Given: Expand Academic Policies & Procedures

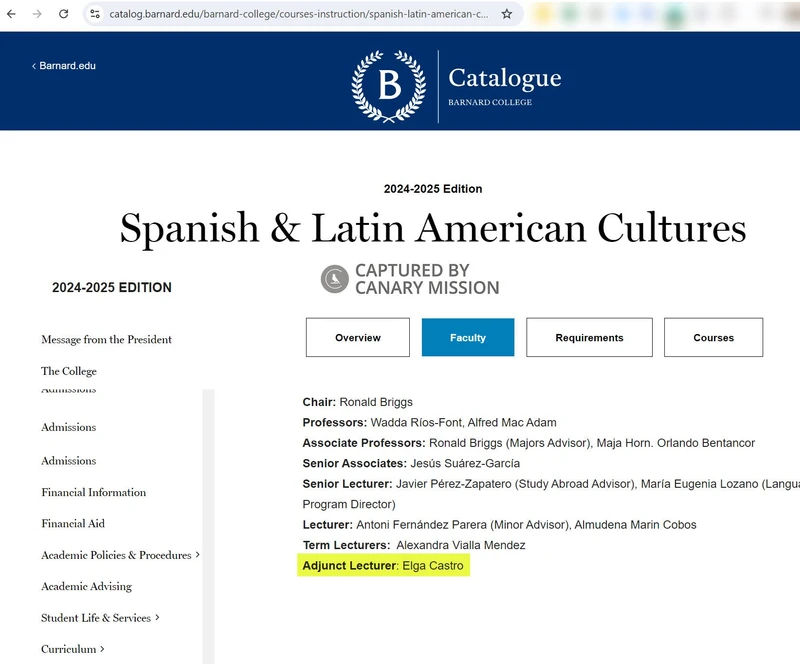Looking at the screenshot, I should (121, 555).
